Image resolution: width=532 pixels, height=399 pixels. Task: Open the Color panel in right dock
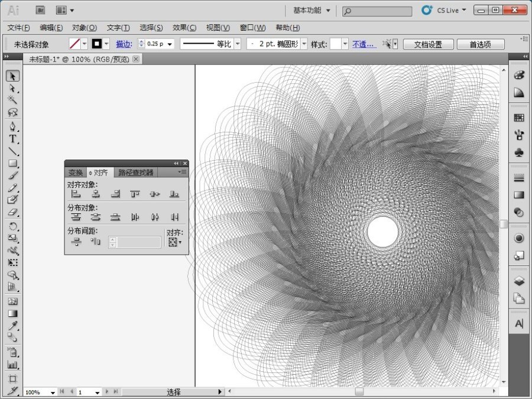click(x=519, y=75)
